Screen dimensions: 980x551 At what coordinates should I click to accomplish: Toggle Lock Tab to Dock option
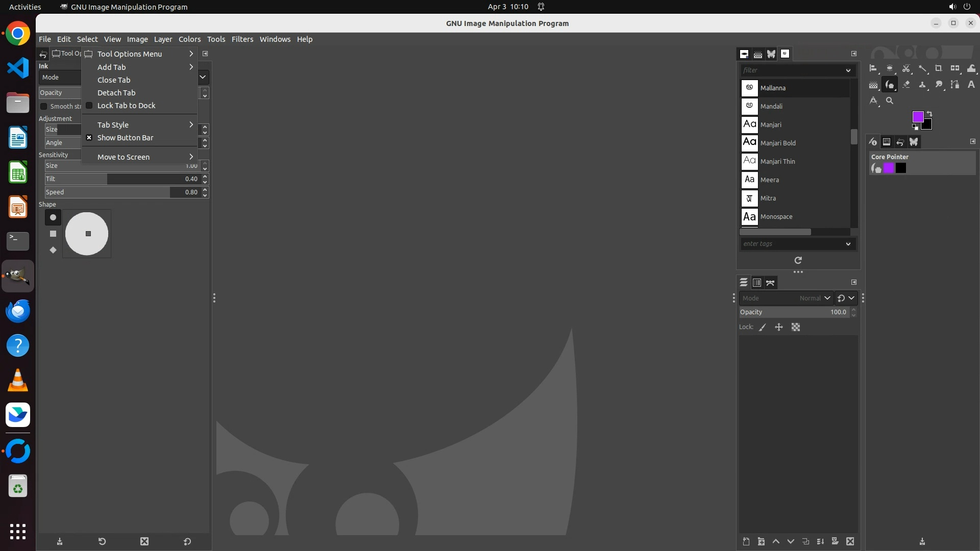[126, 106]
